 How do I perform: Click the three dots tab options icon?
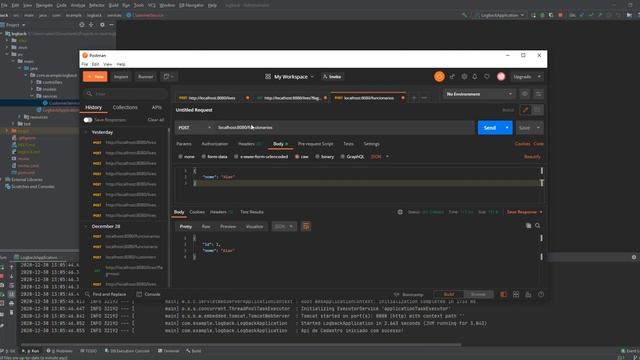coord(424,98)
